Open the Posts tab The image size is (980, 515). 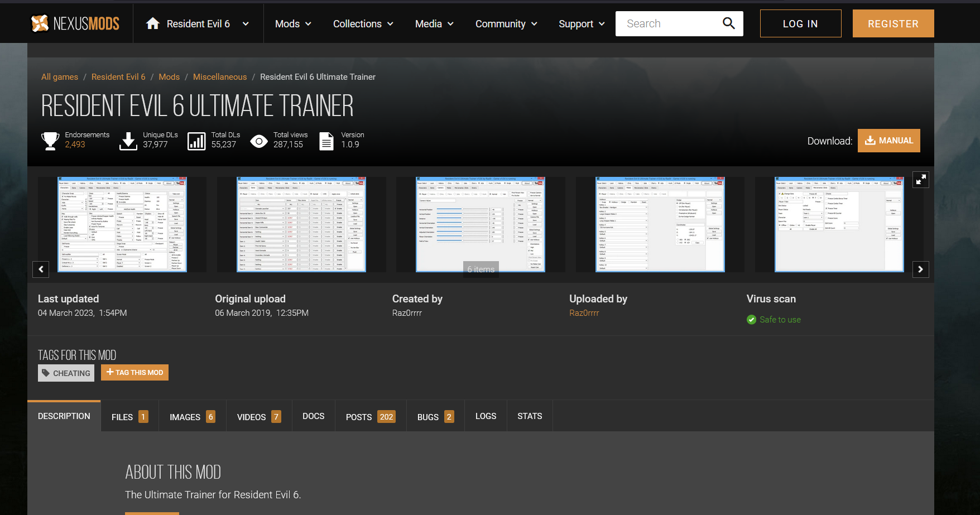coord(371,416)
